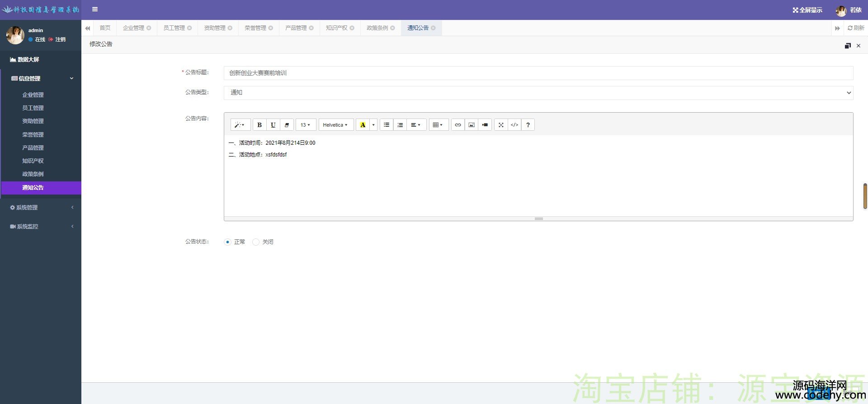The image size is (868, 404).
Task: Collapse the 信息管理 sidebar section
Action: pos(41,79)
